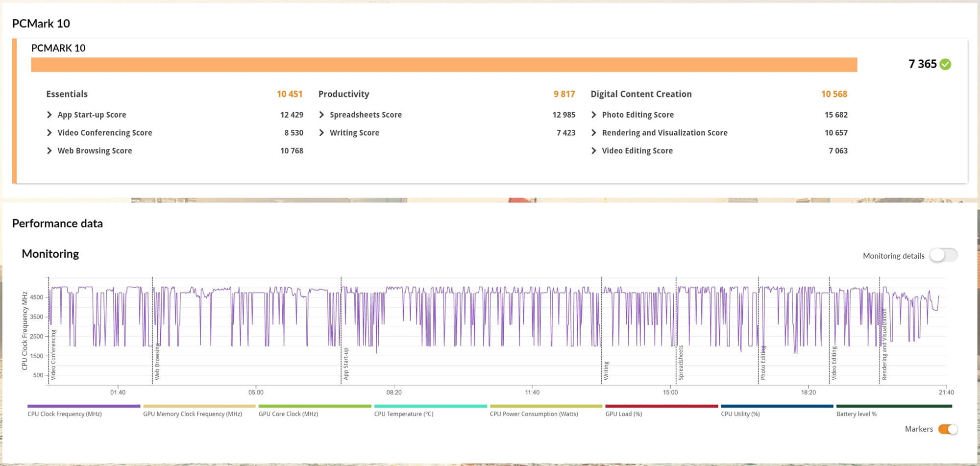This screenshot has height=466, width=980.
Task: Click the Digital Content Creation heading
Action: click(x=641, y=94)
